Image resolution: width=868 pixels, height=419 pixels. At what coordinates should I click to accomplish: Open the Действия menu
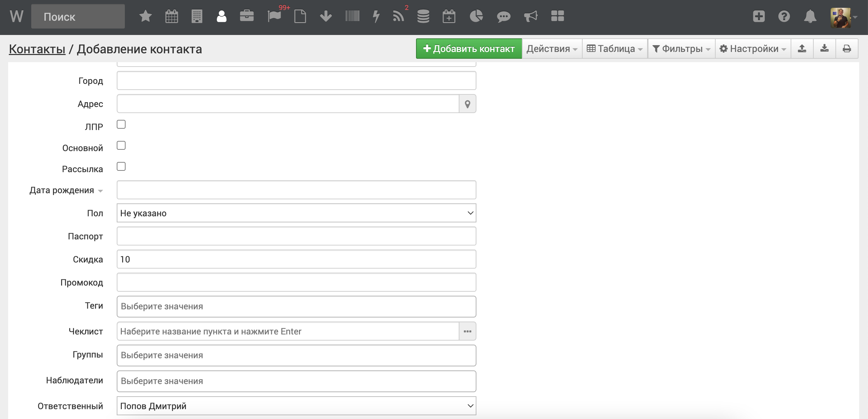tap(552, 49)
